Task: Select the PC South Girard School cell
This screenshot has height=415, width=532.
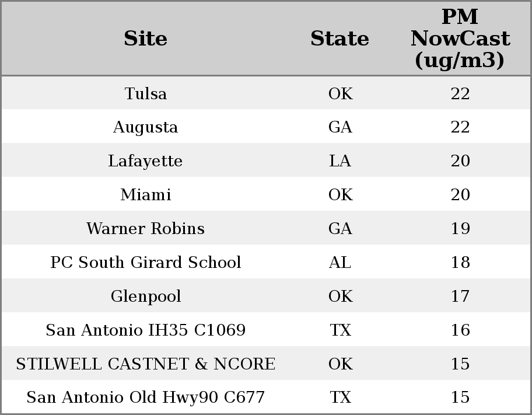Action: (x=146, y=262)
